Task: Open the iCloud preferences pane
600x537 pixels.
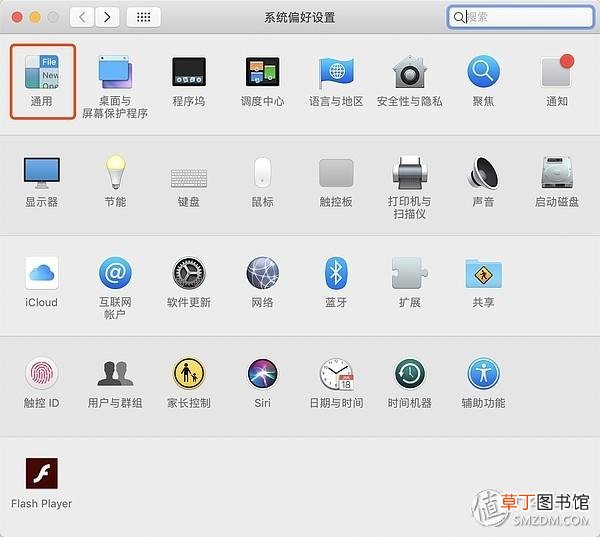Action: click(42, 282)
